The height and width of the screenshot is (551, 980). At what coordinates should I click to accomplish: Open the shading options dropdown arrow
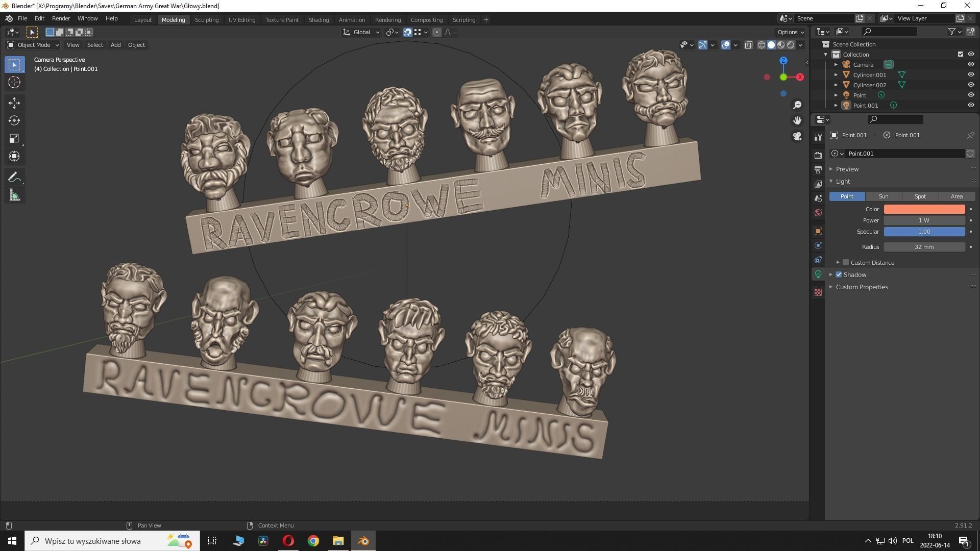[x=800, y=45]
